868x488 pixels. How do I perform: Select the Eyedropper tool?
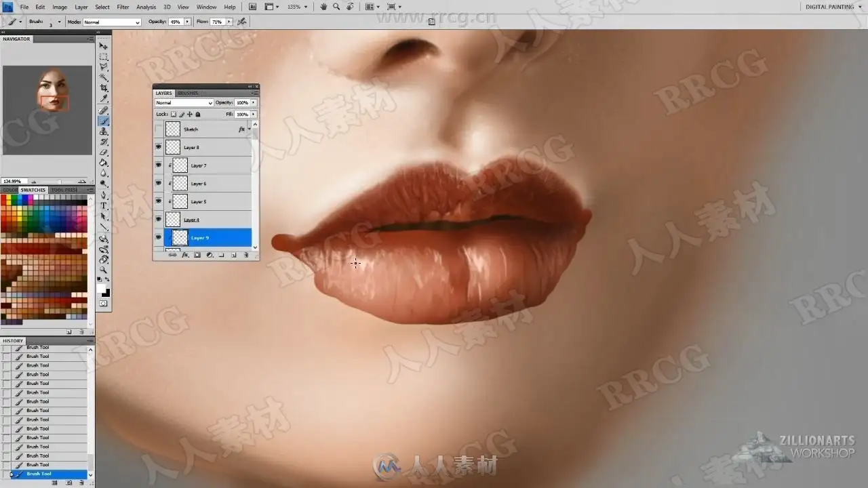[x=104, y=98]
